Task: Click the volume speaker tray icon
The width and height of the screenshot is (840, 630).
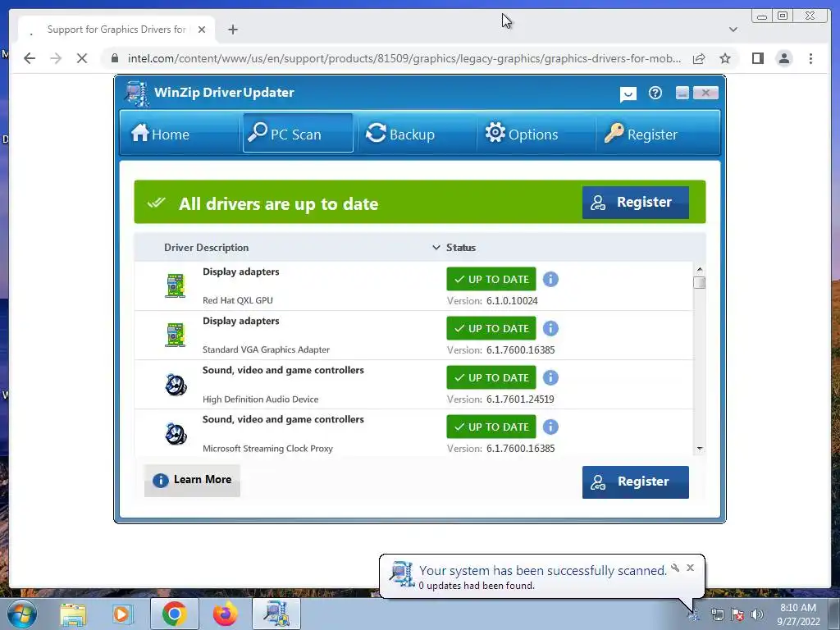Action: (757, 614)
